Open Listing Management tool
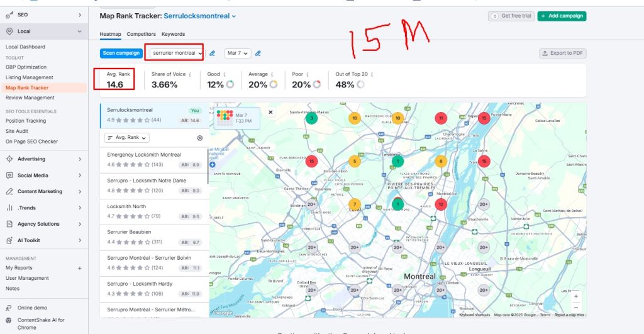Screen dimensions: 644x334 29,77
